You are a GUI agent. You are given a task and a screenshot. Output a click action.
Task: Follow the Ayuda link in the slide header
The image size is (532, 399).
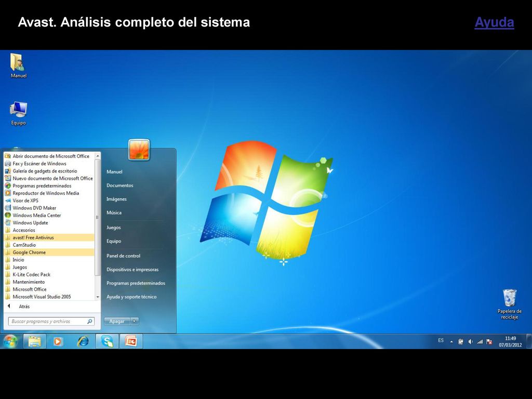coord(494,22)
